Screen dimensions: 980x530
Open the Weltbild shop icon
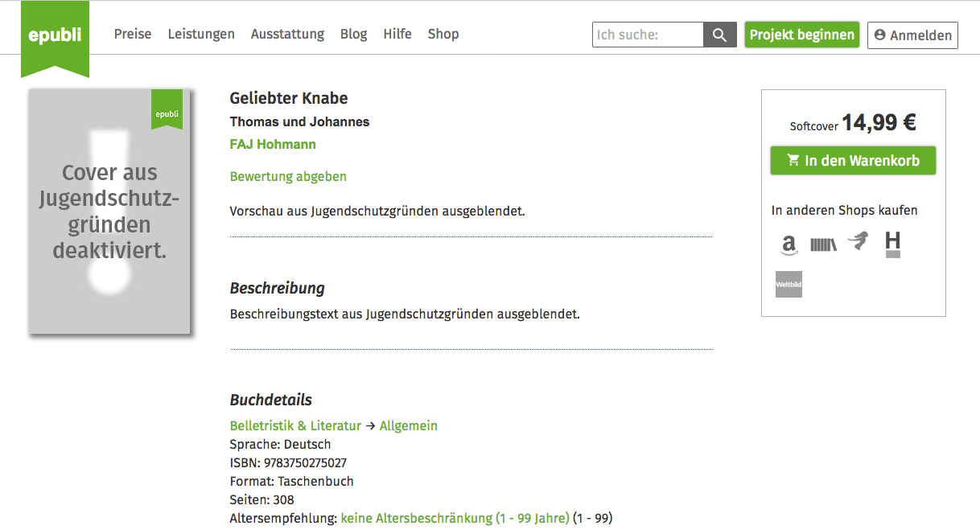(789, 284)
